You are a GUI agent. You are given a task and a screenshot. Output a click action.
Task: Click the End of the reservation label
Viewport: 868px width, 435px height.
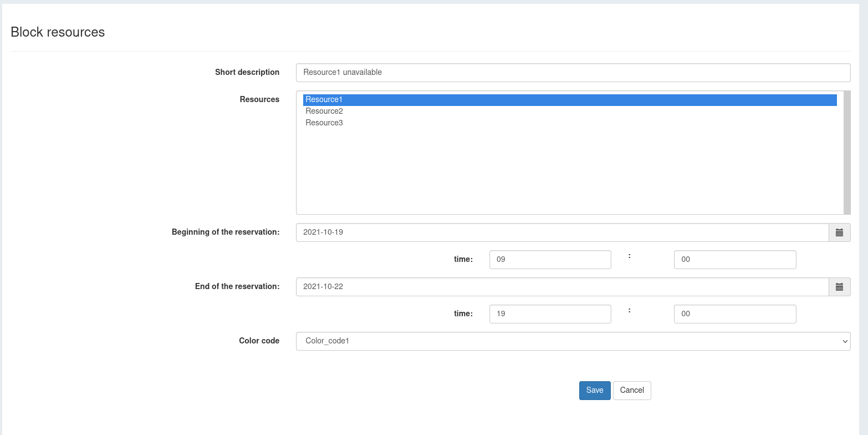click(237, 286)
